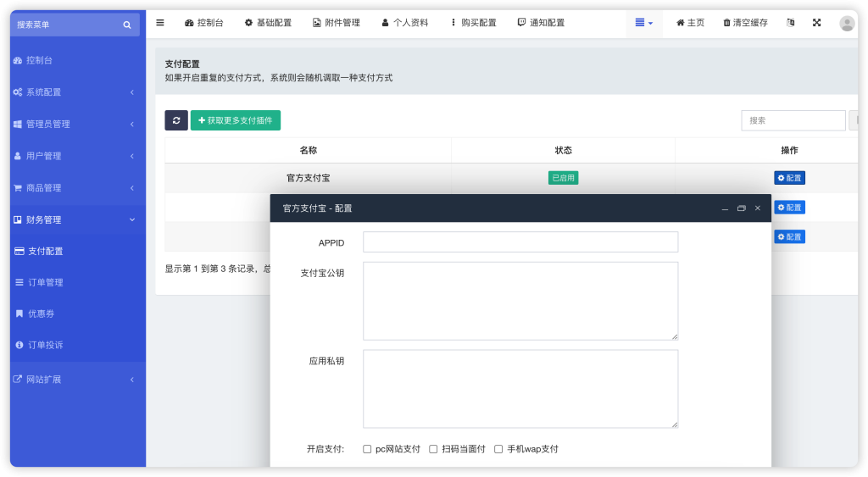Click the third row's 配置 button
Viewport: 868px width, 477px height.
point(789,237)
